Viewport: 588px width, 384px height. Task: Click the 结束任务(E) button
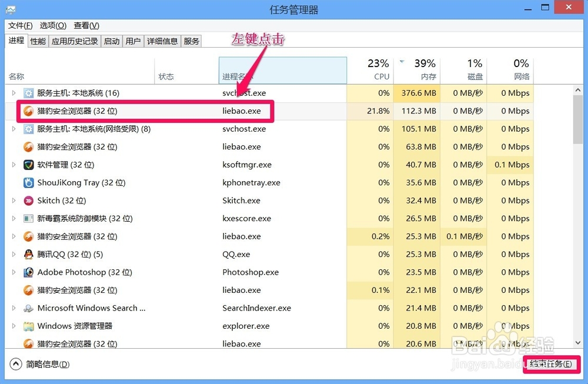click(550, 364)
